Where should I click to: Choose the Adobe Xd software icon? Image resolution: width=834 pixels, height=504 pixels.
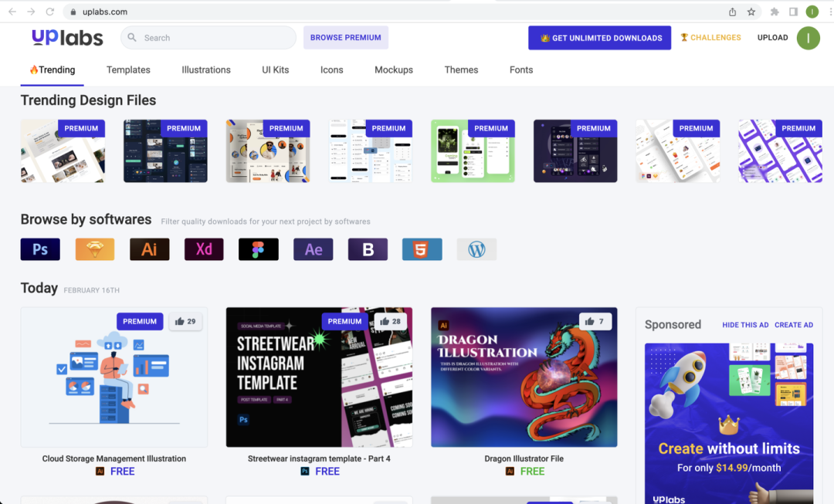pos(204,249)
